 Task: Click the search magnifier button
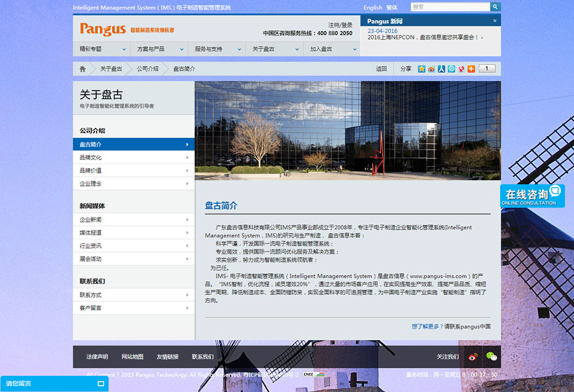click(495, 6)
